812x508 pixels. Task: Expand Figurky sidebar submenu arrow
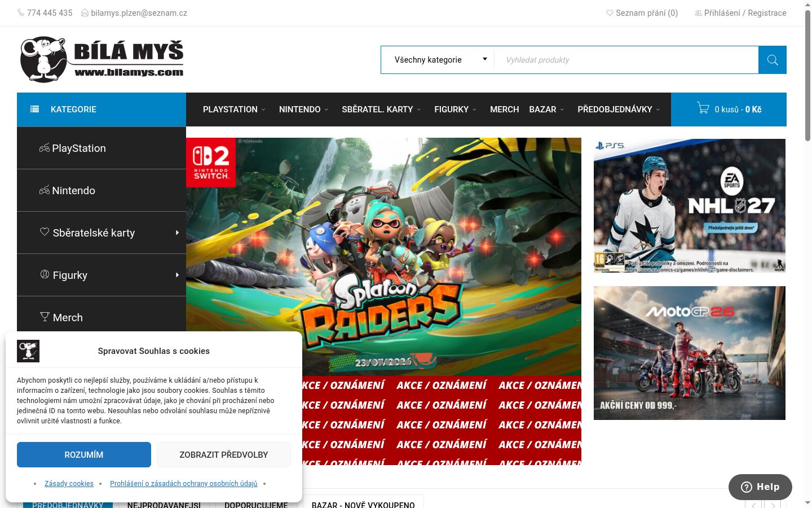(177, 275)
